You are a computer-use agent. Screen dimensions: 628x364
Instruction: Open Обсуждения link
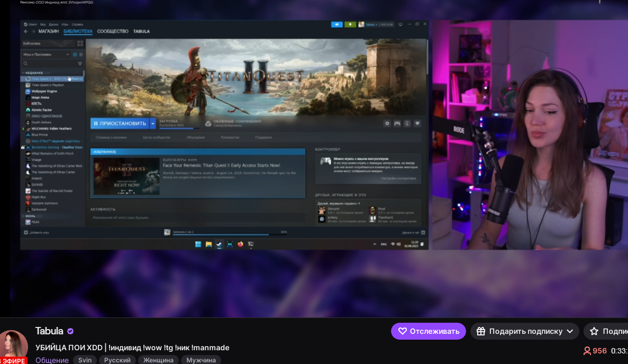195,138
